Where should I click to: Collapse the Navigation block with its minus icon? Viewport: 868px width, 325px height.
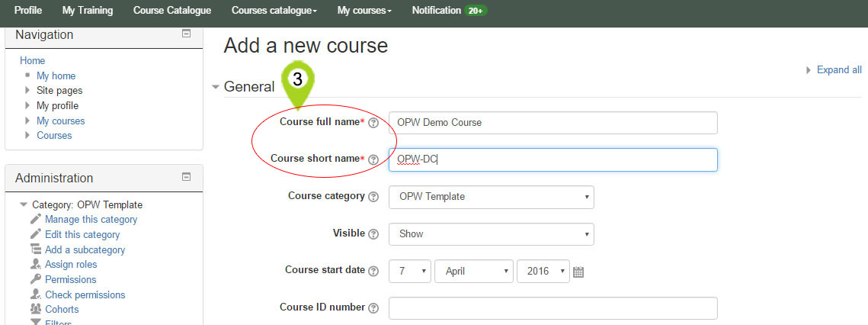[187, 34]
